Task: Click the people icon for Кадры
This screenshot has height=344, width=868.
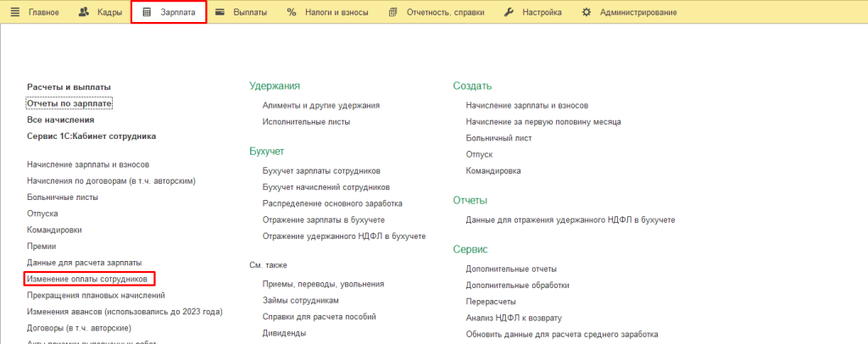Action: (x=83, y=13)
